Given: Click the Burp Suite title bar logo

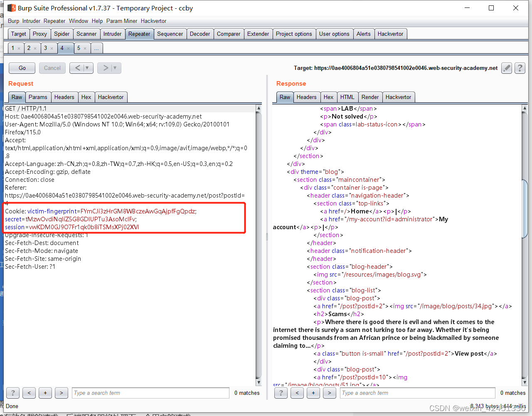Looking at the screenshot, I should click(x=11, y=8).
